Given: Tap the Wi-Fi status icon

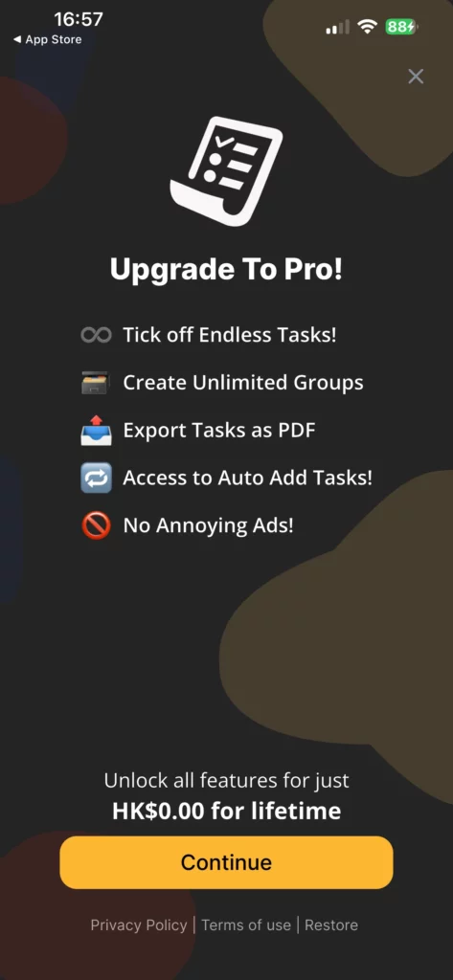Looking at the screenshot, I should [x=367, y=26].
